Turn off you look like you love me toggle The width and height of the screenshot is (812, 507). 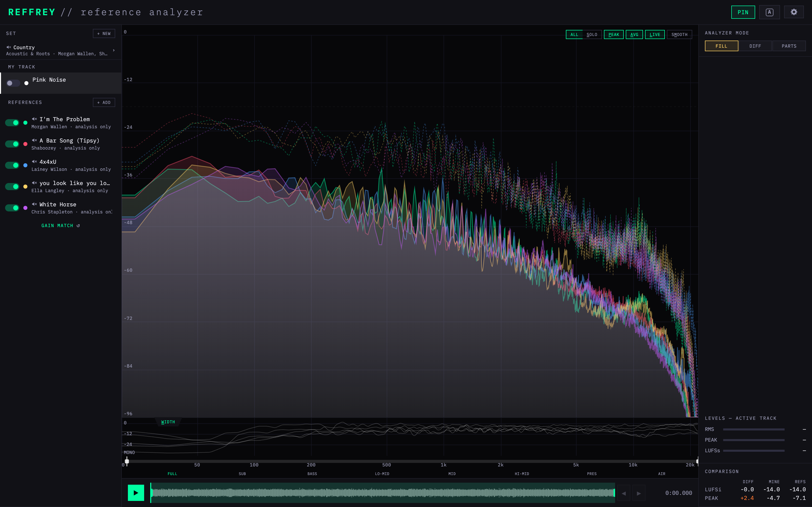coord(12,186)
